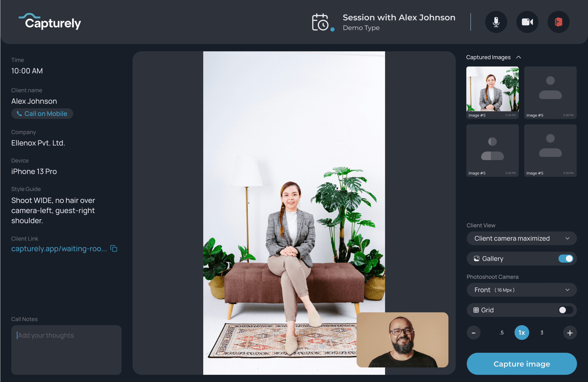The width and height of the screenshot is (588, 382).
Task: Select the 3 zoom option
Action: coord(542,333)
